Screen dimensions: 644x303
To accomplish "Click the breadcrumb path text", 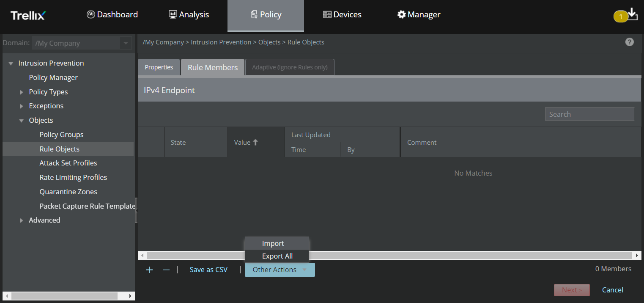I will pos(233,42).
